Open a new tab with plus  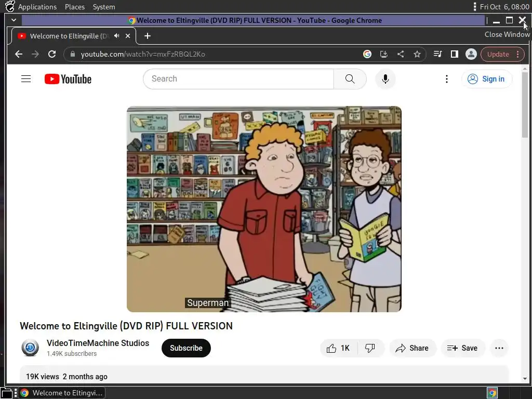(x=148, y=36)
